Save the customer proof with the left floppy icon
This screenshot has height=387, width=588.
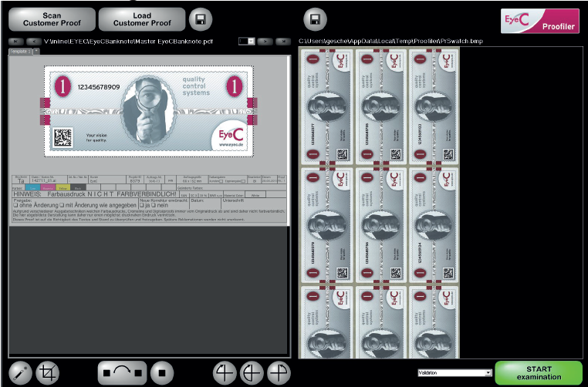(x=201, y=19)
